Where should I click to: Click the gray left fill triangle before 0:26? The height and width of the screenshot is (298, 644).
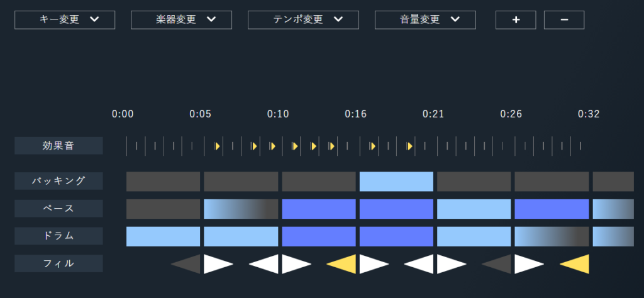point(499,264)
